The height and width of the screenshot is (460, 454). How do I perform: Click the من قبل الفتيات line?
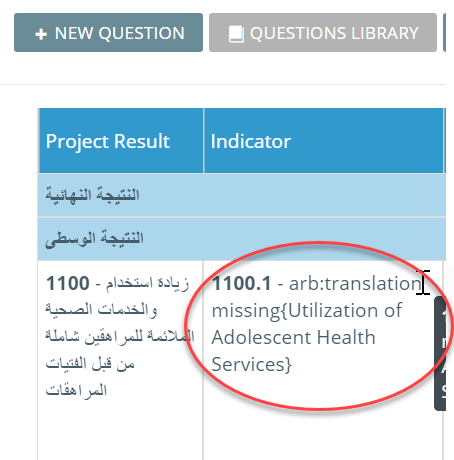pos(90,363)
